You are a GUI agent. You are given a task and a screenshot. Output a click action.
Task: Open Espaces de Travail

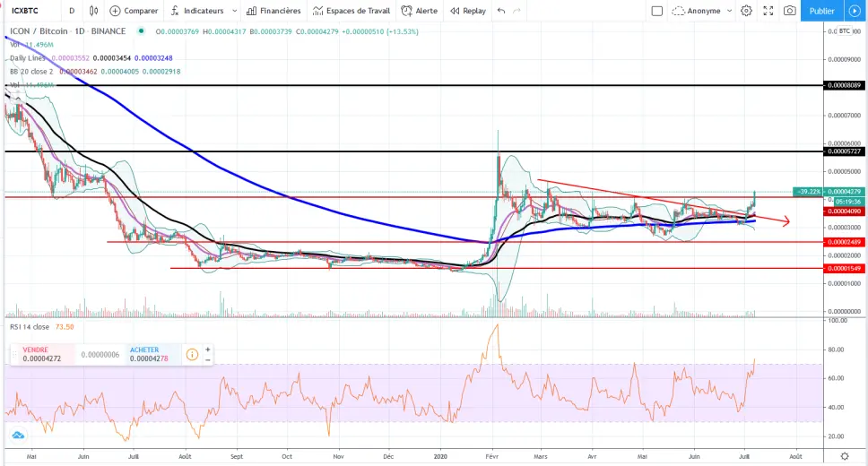click(x=352, y=11)
